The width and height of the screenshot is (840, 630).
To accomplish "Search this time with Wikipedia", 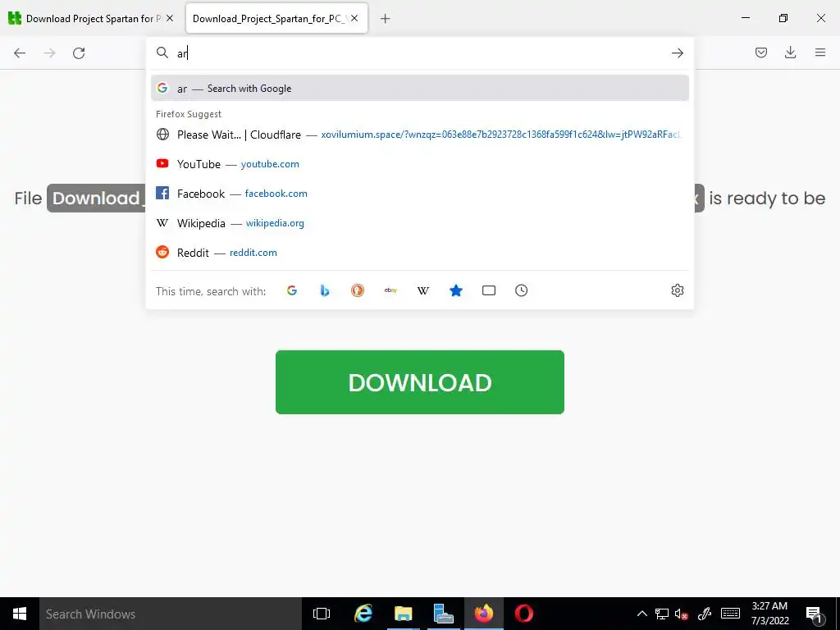I will click(423, 290).
